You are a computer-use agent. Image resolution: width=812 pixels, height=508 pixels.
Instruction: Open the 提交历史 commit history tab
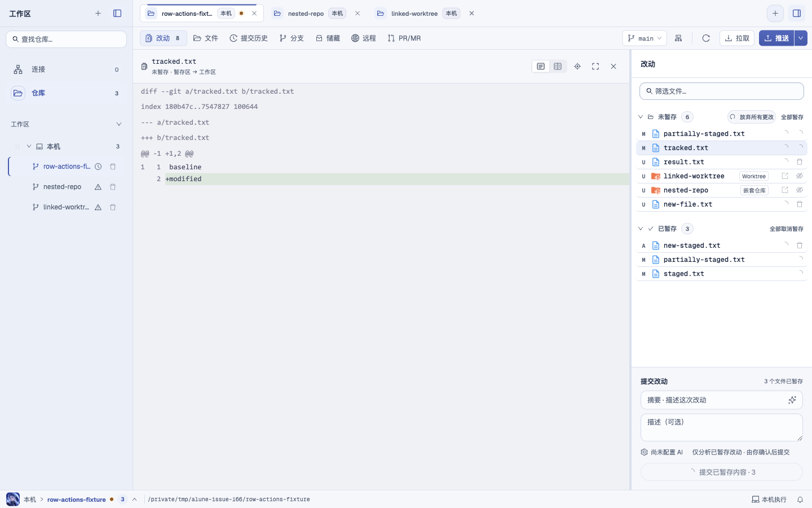point(249,38)
